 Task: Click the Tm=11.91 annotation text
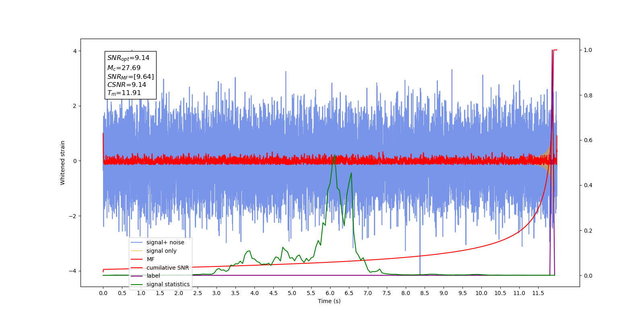pyautogui.click(x=124, y=93)
